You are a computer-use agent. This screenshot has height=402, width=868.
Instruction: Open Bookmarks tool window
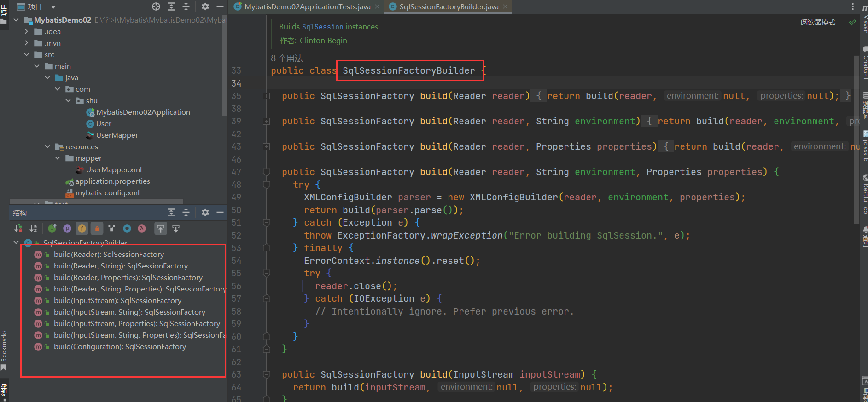[x=4, y=350]
